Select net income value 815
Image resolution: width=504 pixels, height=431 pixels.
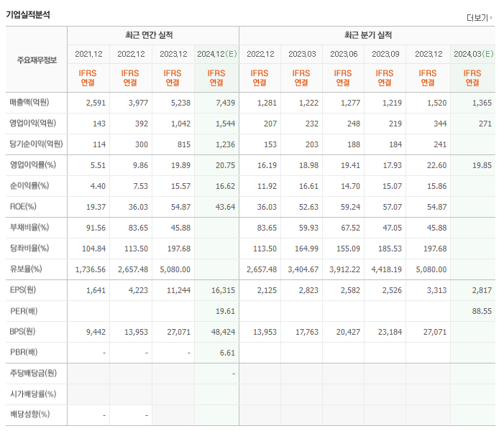coord(184,145)
